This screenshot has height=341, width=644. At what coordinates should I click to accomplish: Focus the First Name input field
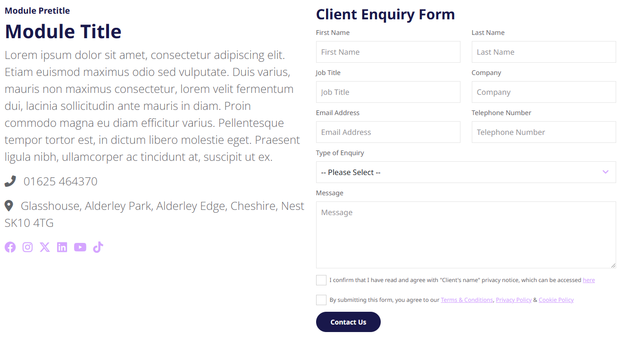click(388, 52)
